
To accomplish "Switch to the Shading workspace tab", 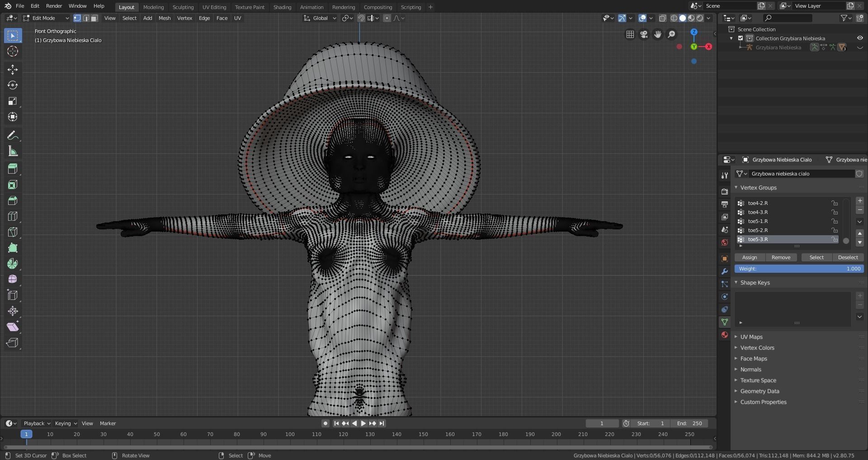I will point(282,7).
